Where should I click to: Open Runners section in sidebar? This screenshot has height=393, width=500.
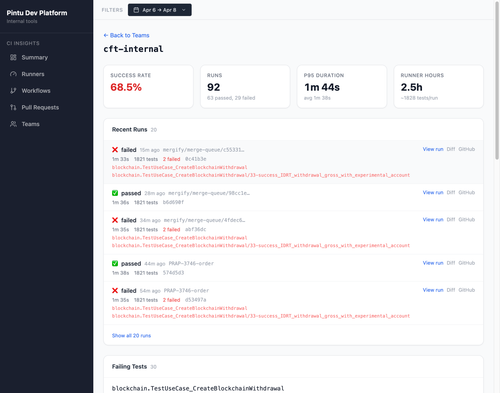(x=33, y=74)
